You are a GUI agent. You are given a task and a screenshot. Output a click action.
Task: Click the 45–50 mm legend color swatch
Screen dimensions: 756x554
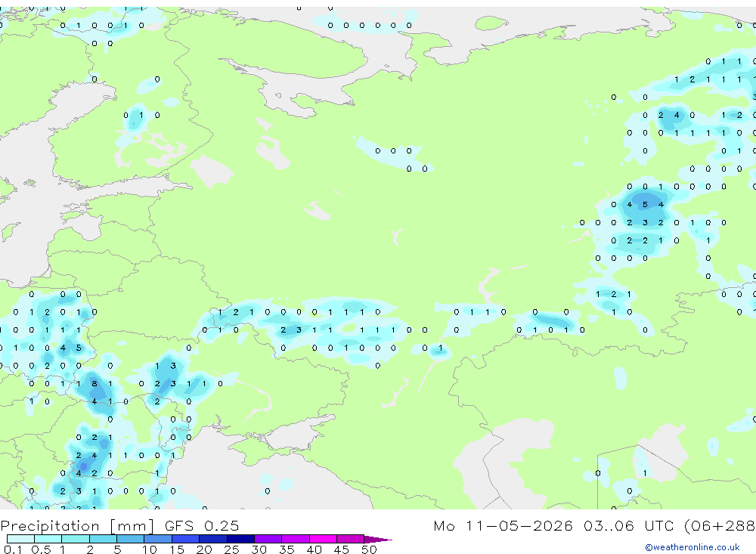point(351,539)
